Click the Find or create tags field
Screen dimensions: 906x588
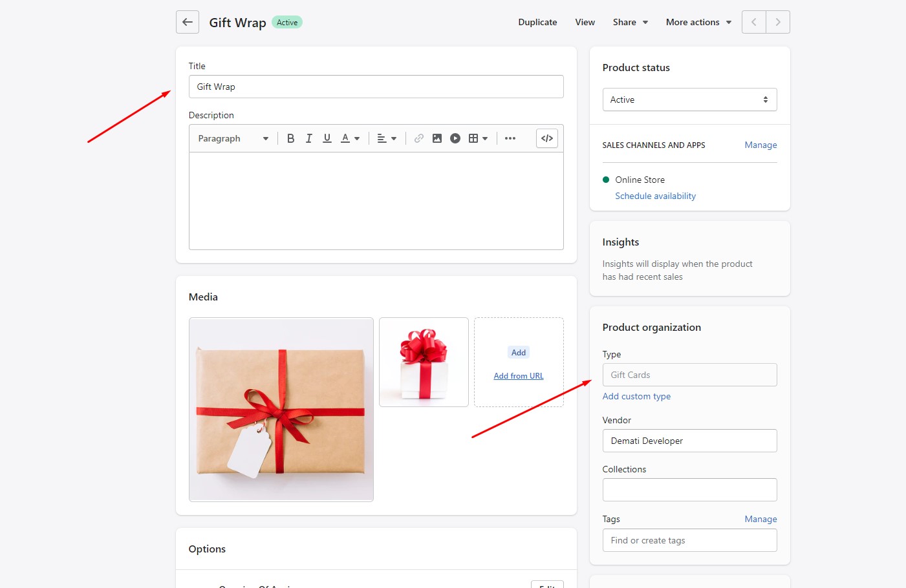click(689, 540)
